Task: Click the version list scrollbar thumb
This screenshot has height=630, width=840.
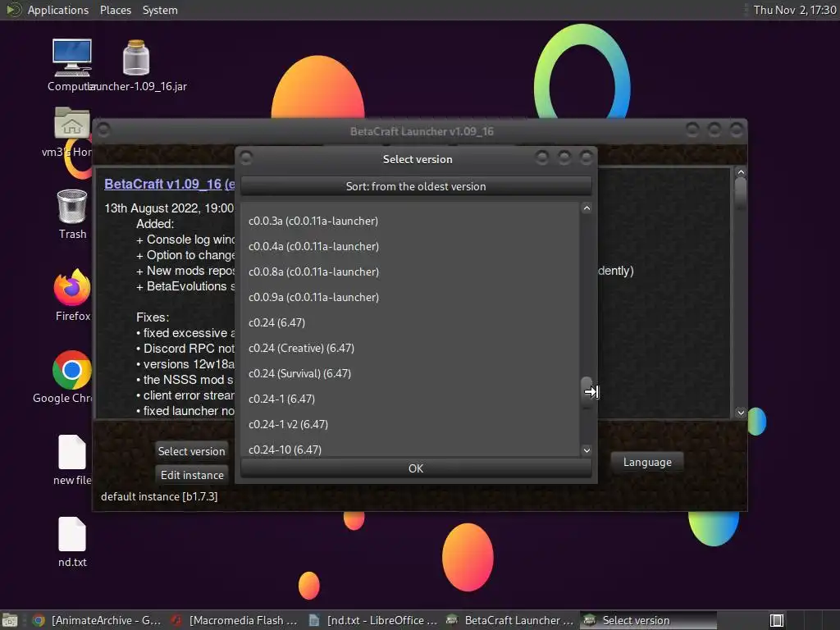Action: [587, 391]
